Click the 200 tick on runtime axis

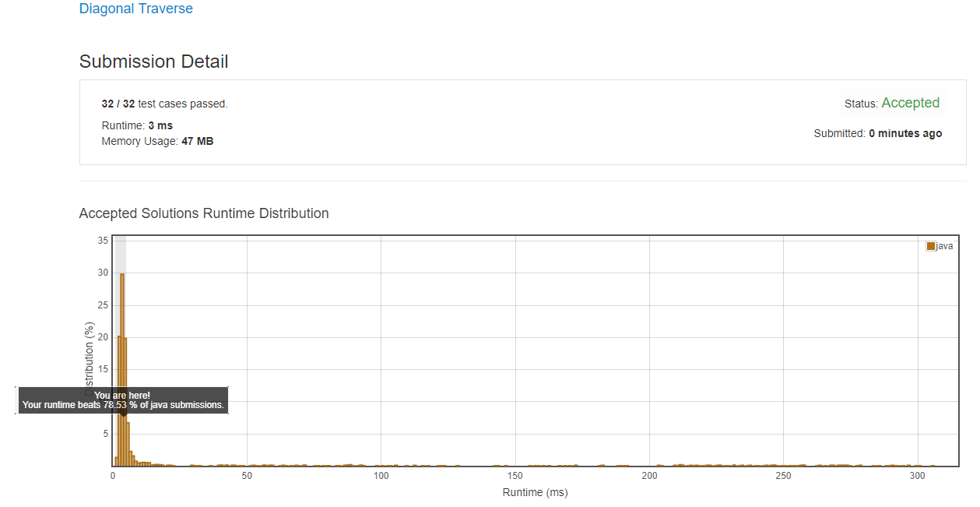[650, 476]
